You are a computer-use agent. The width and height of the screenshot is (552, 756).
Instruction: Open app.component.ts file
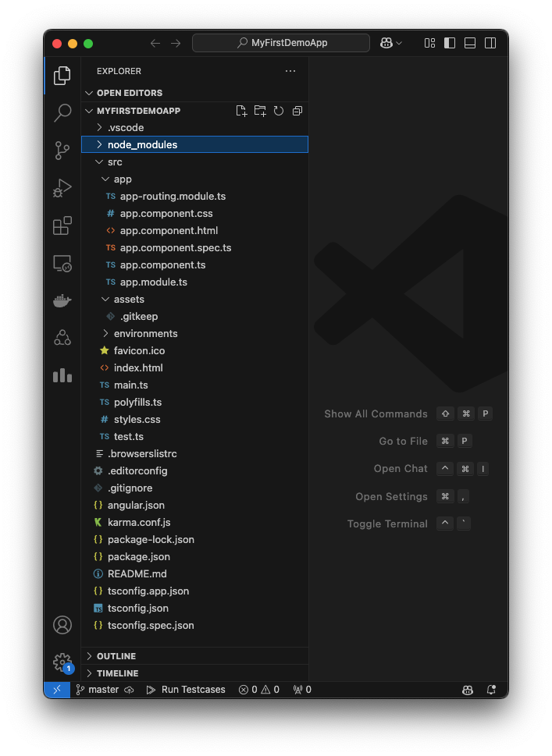coord(195,264)
